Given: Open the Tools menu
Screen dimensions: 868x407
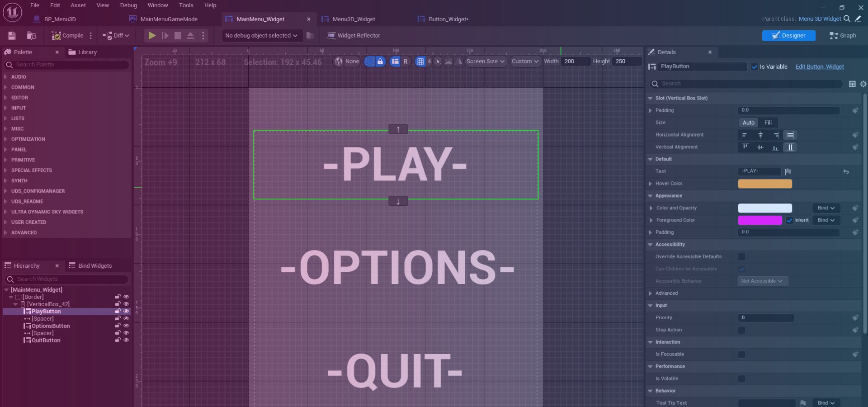Looking at the screenshot, I should coord(186,5).
